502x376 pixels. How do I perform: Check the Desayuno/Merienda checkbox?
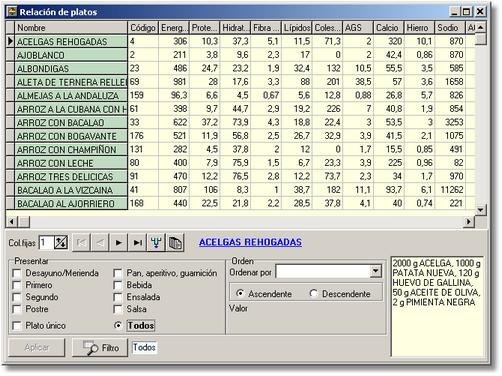(17, 273)
